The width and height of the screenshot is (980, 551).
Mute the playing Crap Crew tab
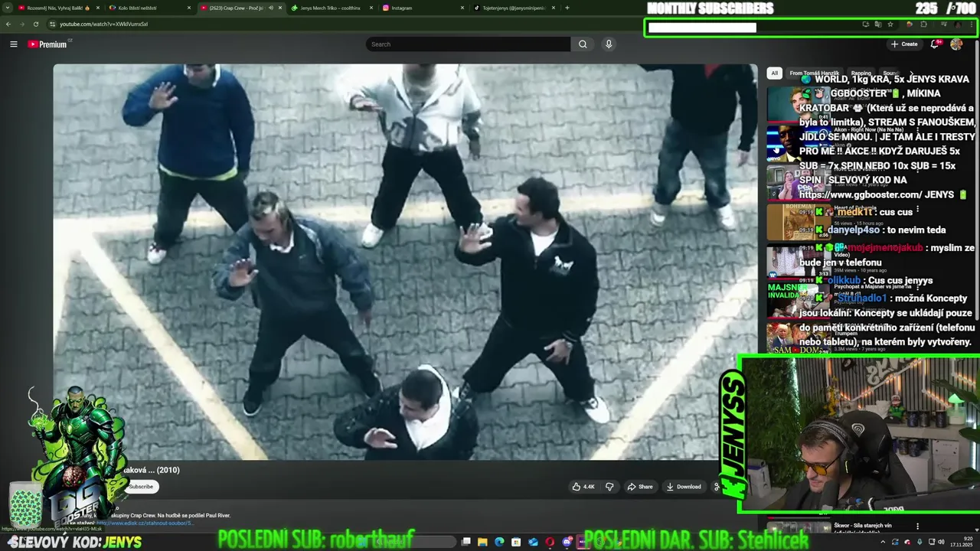coord(270,8)
